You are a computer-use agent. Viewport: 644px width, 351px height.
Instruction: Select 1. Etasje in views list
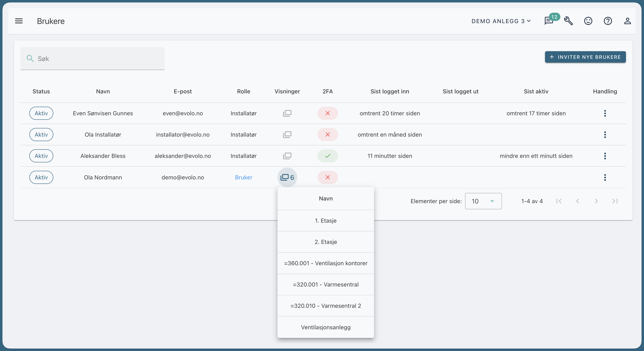325,221
